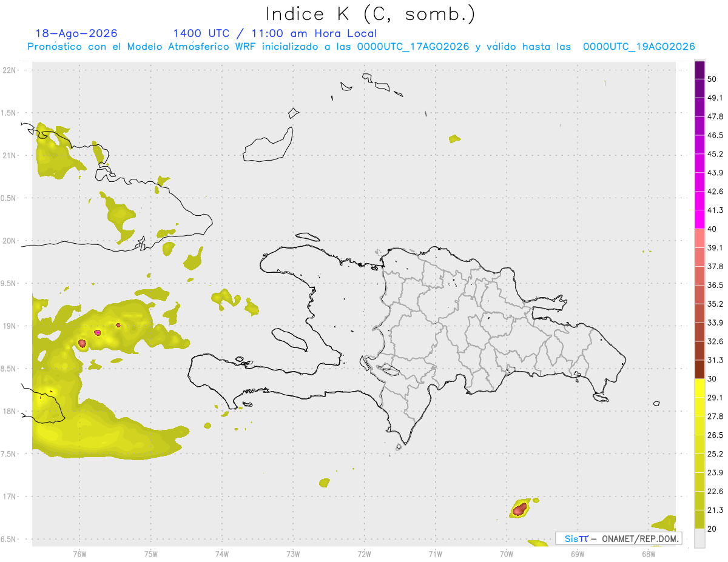Click the legend value "31.3"
Image resolution: width=728 pixels, height=562 pixels.
[715, 360]
